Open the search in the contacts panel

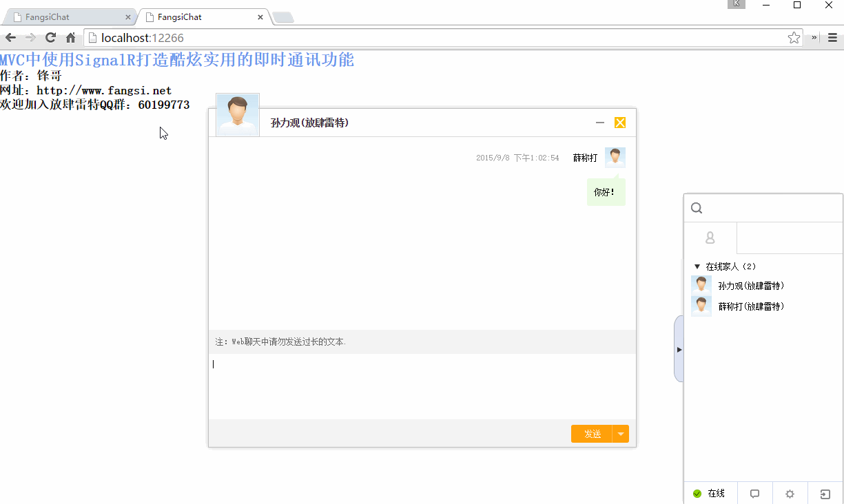(x=696, y=208)
